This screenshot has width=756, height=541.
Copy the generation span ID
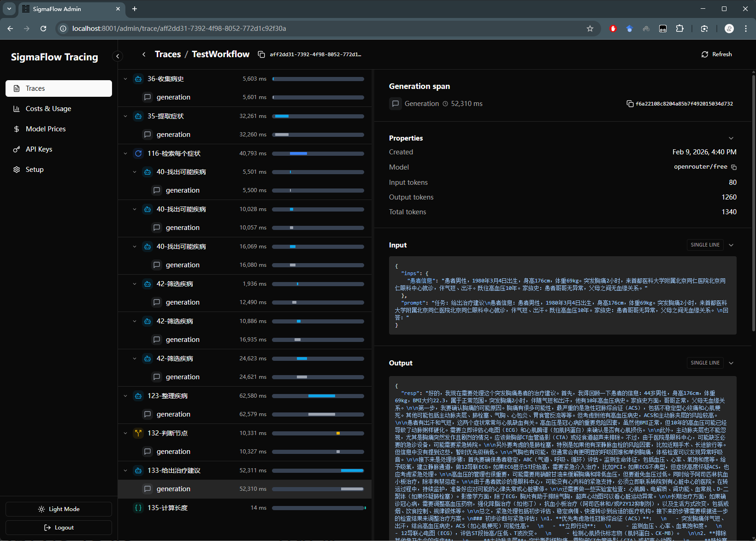click(x=630, y=104)
